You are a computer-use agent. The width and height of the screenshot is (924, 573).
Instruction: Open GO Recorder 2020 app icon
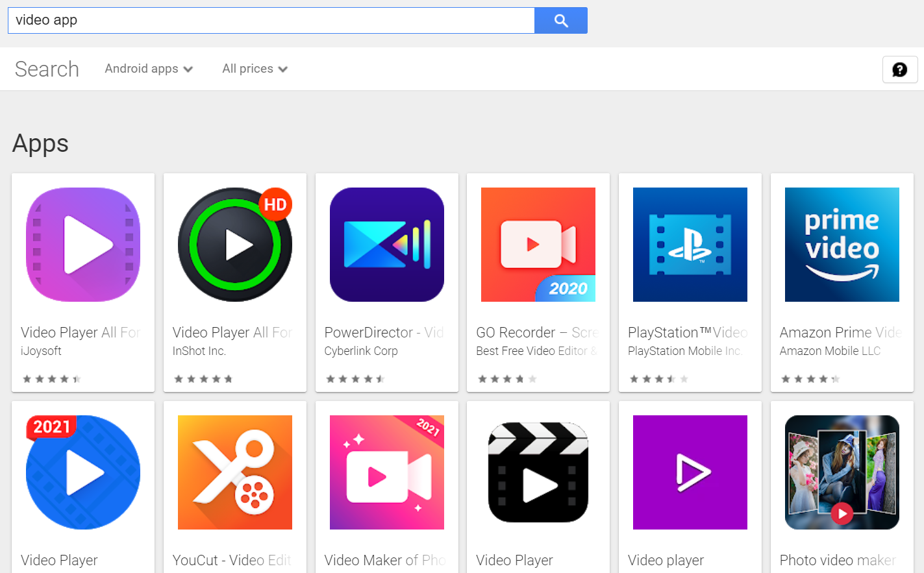point(538,245)
